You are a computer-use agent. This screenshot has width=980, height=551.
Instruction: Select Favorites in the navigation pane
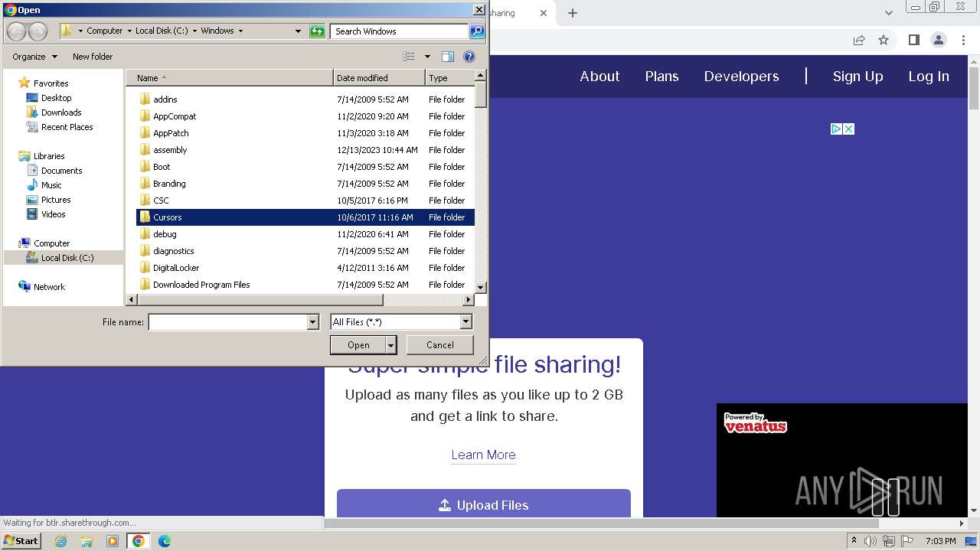pyautogui.click(x=51, y=83)
